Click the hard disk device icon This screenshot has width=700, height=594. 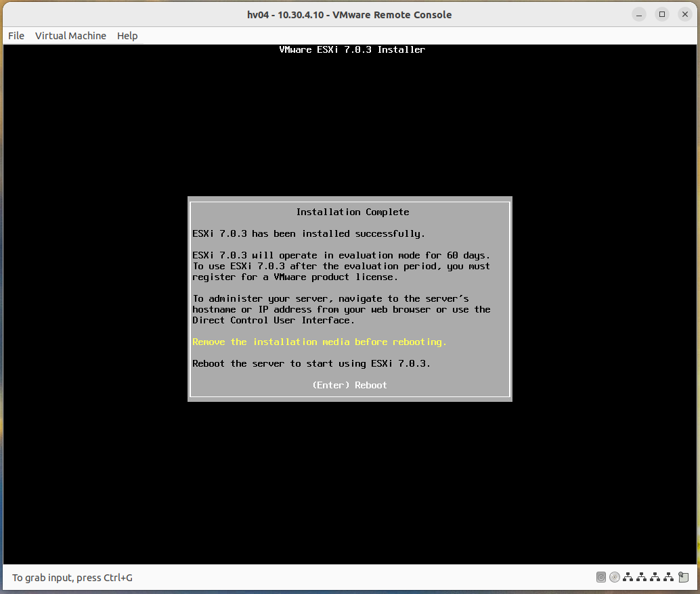point(601,577)
